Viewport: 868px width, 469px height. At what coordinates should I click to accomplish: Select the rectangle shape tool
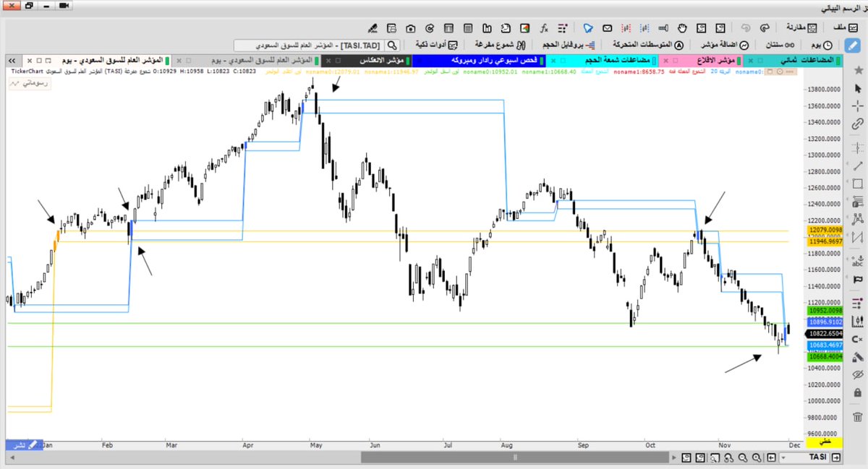click(857, 184)
